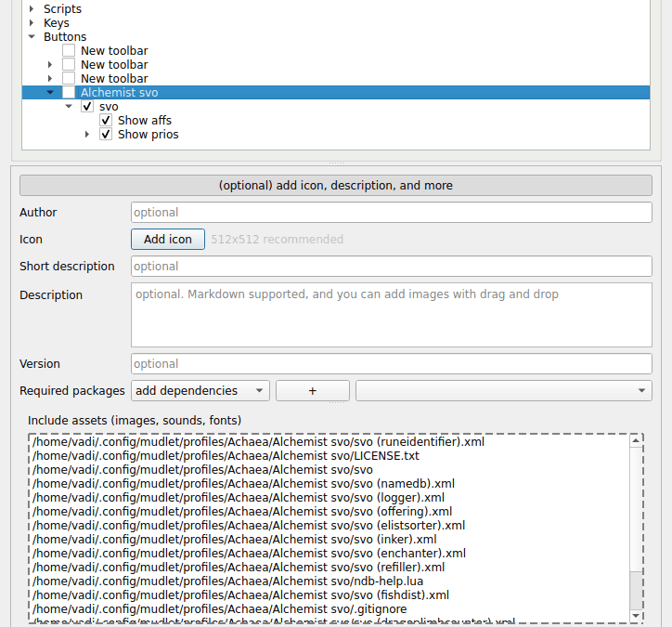Select the svo (fishdist).xml asset
672x627 pixels.
[240, 594]
